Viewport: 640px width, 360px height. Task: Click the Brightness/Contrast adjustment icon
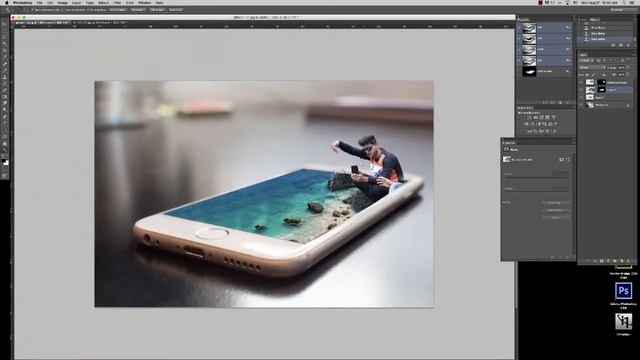tap(529, 117)
